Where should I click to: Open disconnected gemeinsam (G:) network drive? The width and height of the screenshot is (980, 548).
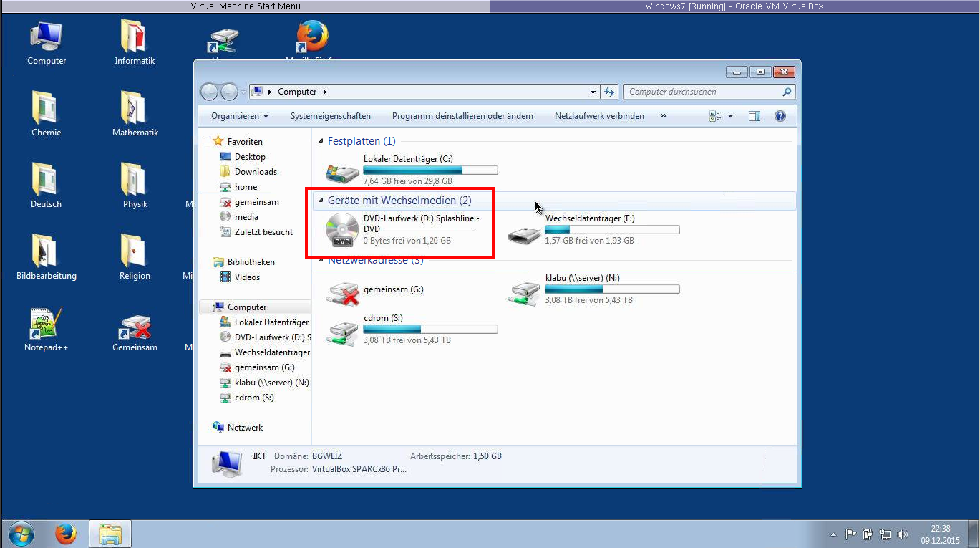pos(342,291)
